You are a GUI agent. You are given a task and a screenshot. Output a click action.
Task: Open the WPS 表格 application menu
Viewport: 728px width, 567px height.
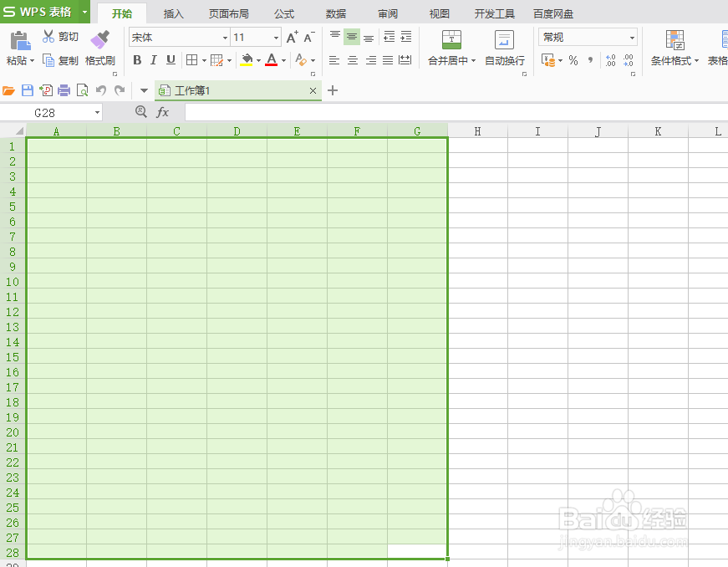pos(45,12)
